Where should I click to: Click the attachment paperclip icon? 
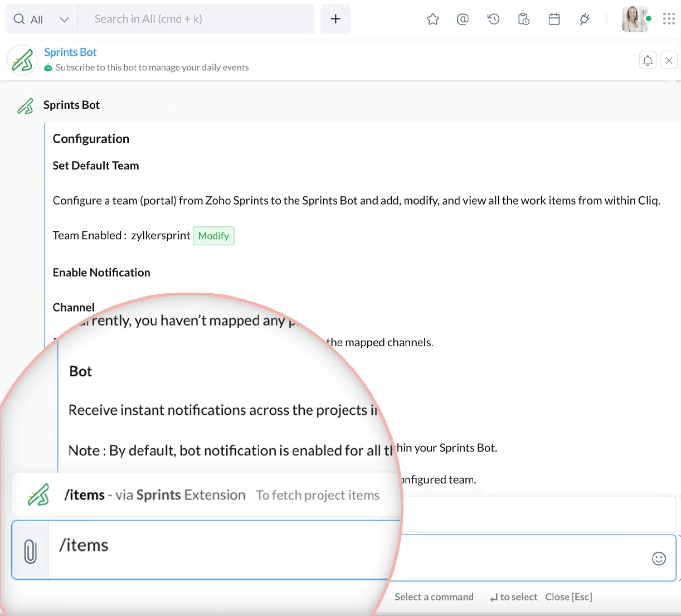click(30, 551)
